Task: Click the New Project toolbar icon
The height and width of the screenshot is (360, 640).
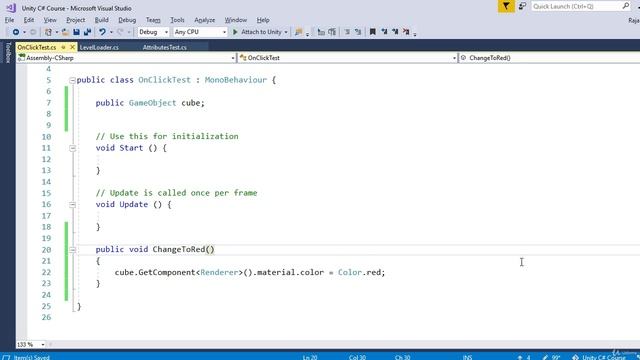Action: click(x=48, y=32)
